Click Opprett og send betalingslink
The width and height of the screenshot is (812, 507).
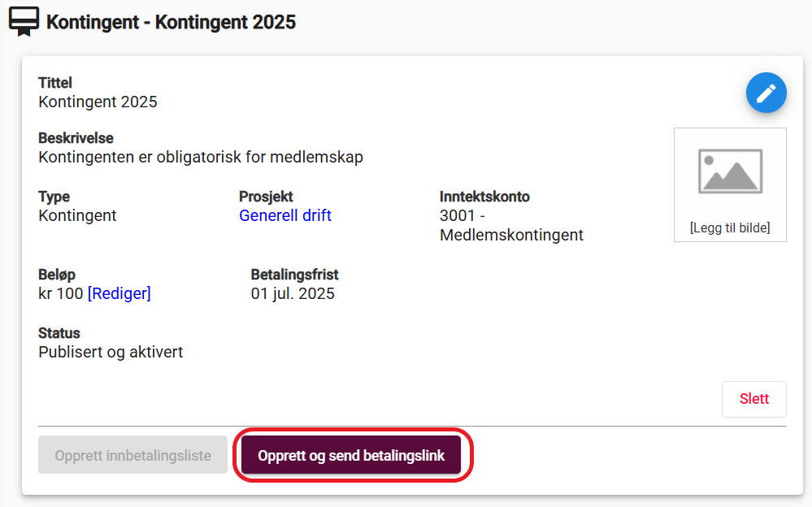(x=351, y=455)
